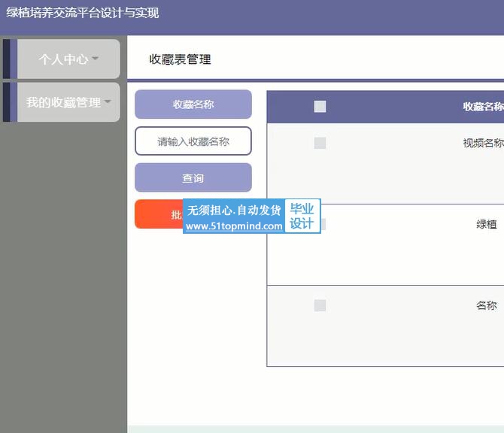Expand the 个人中心 sidebar menu
Screen dimensions: 504x433
(x=68, y=59)
